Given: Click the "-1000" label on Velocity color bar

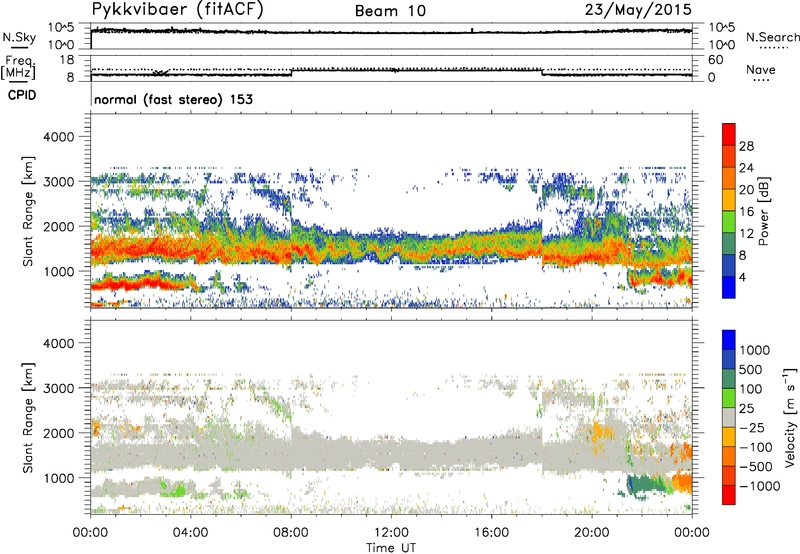Looking at the screenshot, I should (x=759, y=486).
